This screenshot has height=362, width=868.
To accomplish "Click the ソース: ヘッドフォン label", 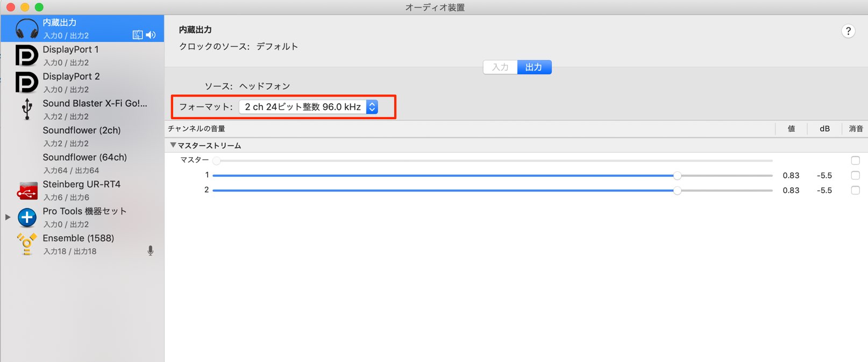I will pos(247,86).
